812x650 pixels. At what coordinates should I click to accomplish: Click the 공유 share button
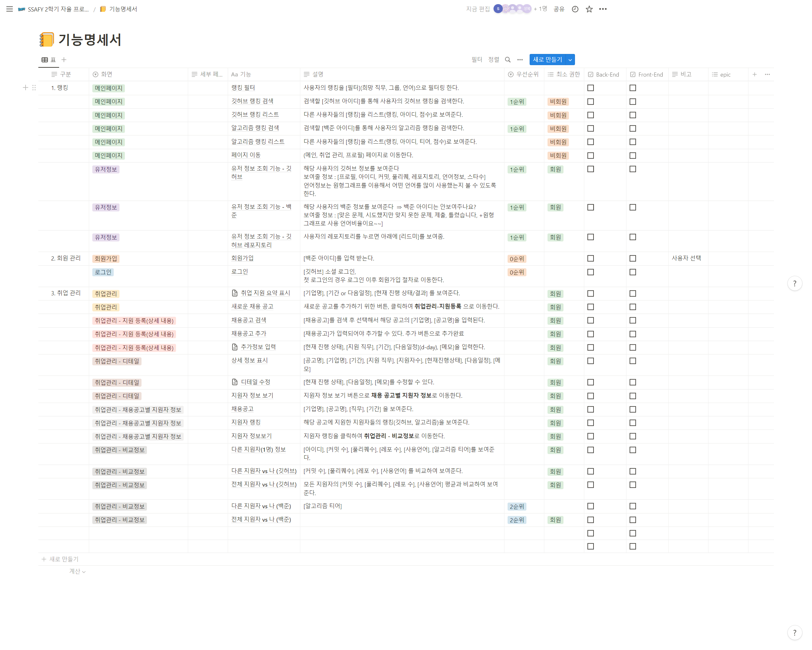(559, 9)
